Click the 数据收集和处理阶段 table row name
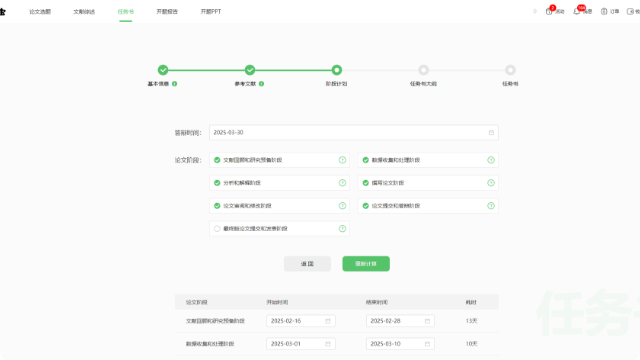Image resolution: width=640 pixels, height=360 pixels. click(x=210, y=344)
